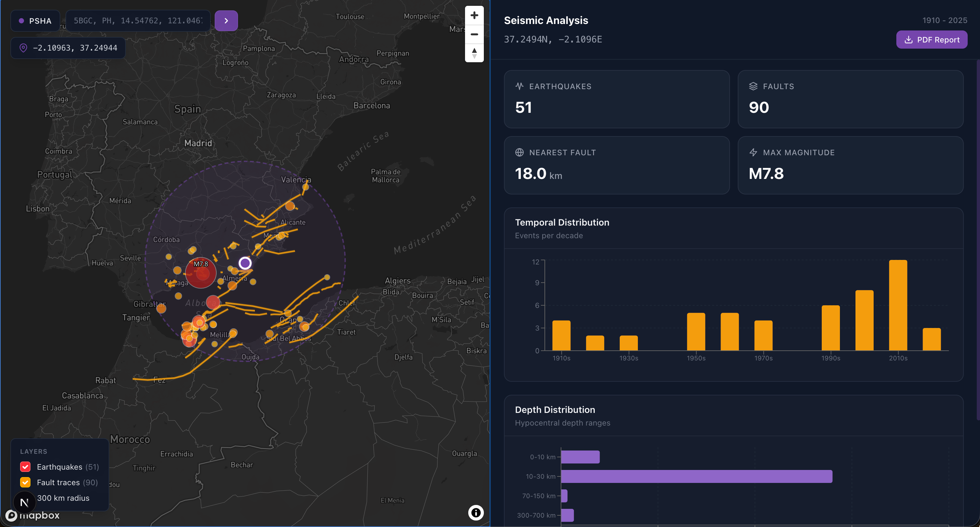Click the 10-30 km depth bar

coord(696,476)
